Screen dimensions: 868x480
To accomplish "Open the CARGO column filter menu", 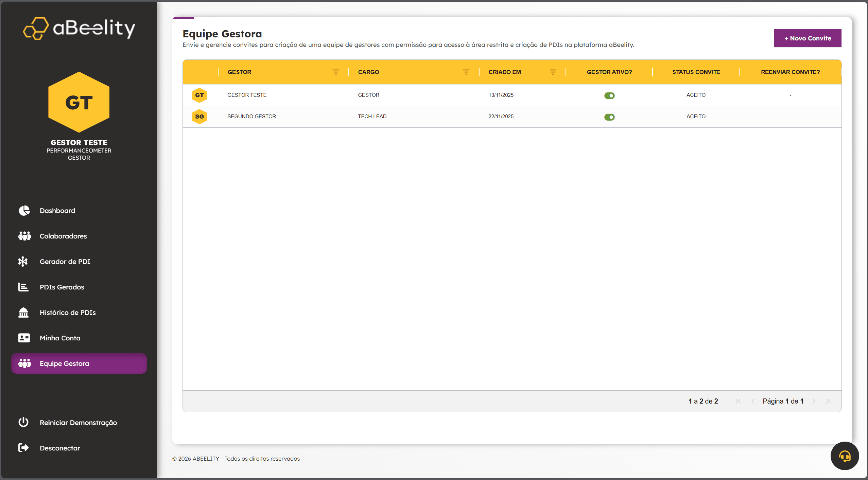I will 466,72.
